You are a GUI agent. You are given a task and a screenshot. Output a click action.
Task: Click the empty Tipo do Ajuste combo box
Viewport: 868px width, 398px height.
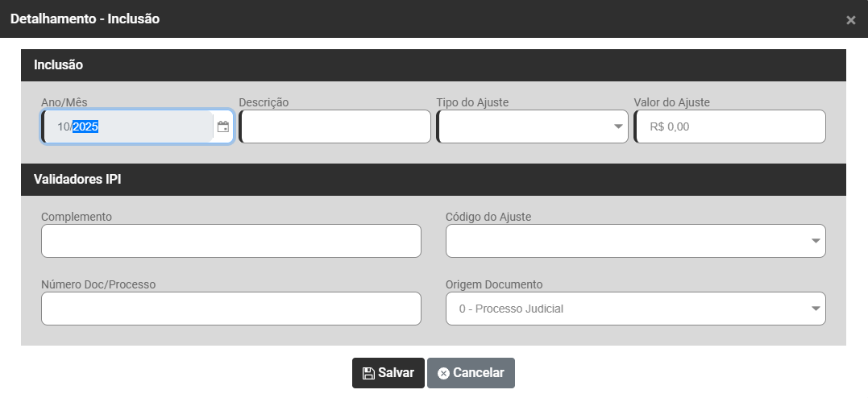pos(524,126)
